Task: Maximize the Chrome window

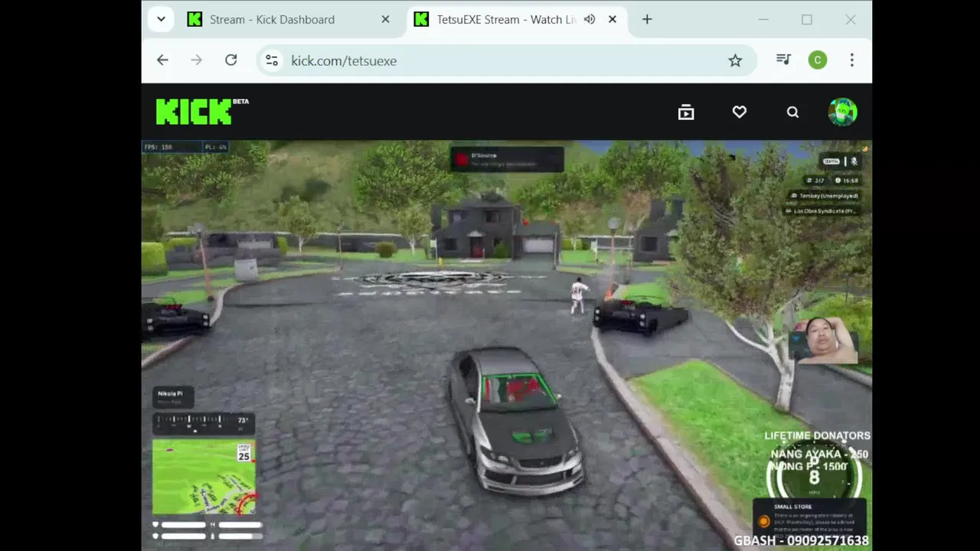Action: coord(807,20)
